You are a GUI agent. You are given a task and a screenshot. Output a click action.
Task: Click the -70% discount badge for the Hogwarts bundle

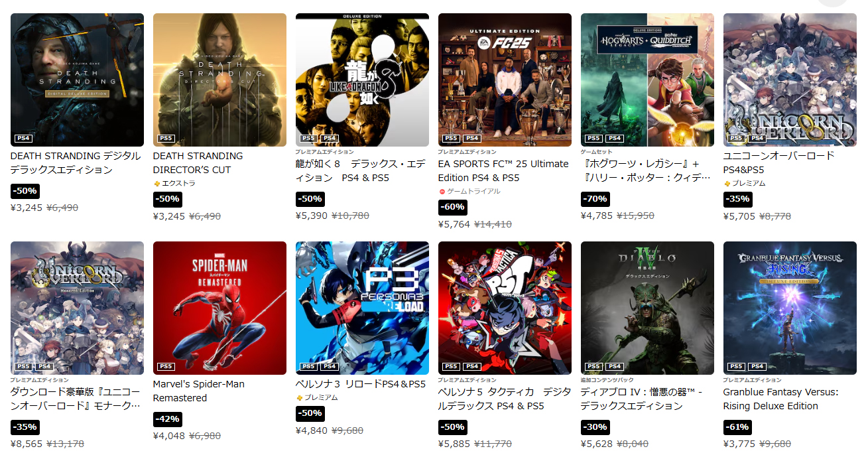[595, 199]
